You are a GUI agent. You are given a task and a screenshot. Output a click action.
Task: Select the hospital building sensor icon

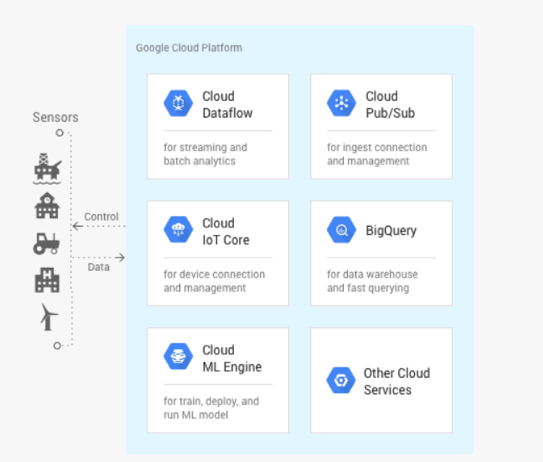pyautogui.click(x=47, y=280)
